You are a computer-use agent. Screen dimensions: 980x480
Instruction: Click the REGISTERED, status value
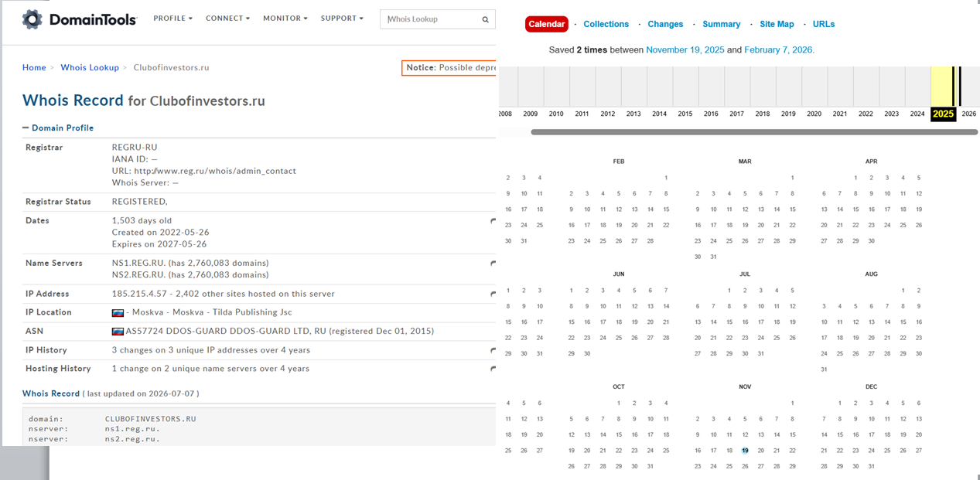click(x=140, y=202)
